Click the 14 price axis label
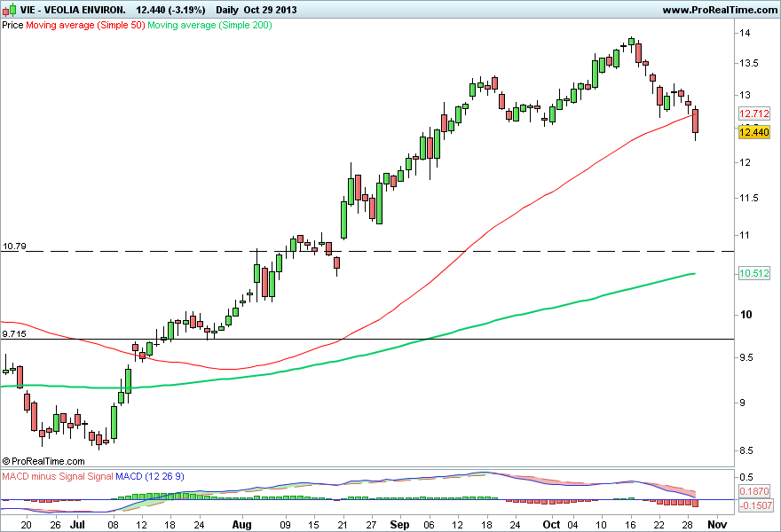The width and height of the screenshot is (781, 532). pyautogui.click(x=745, y=33)
